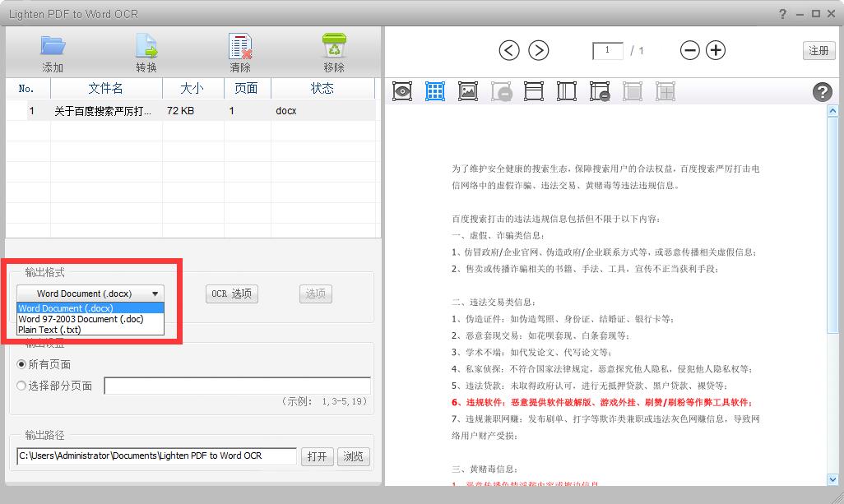Screen dimensions: 844x504
Task: Select the image area marking tool
Action: click(x=468, y=91)
